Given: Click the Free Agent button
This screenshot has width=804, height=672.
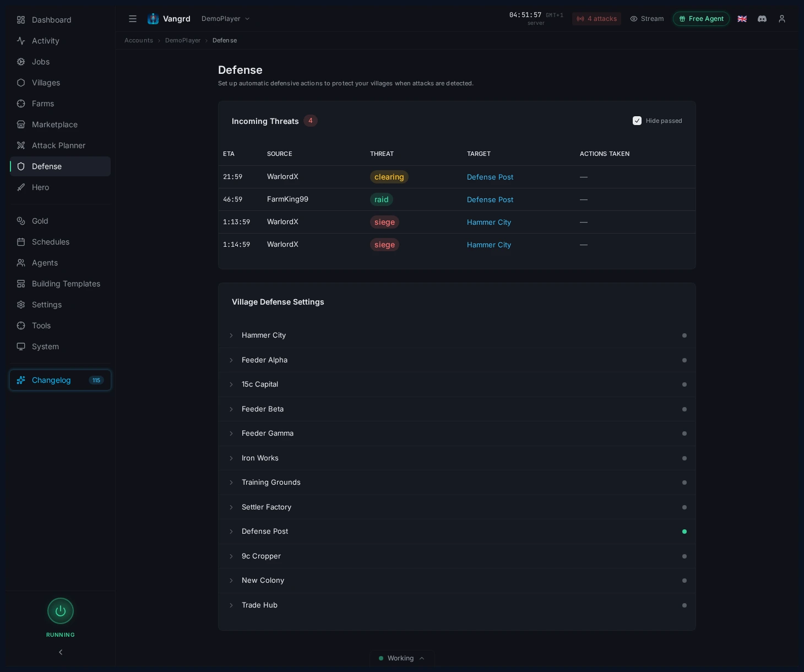Looking at the screenshot, I should pyautogui.click(x=701, y=19).
